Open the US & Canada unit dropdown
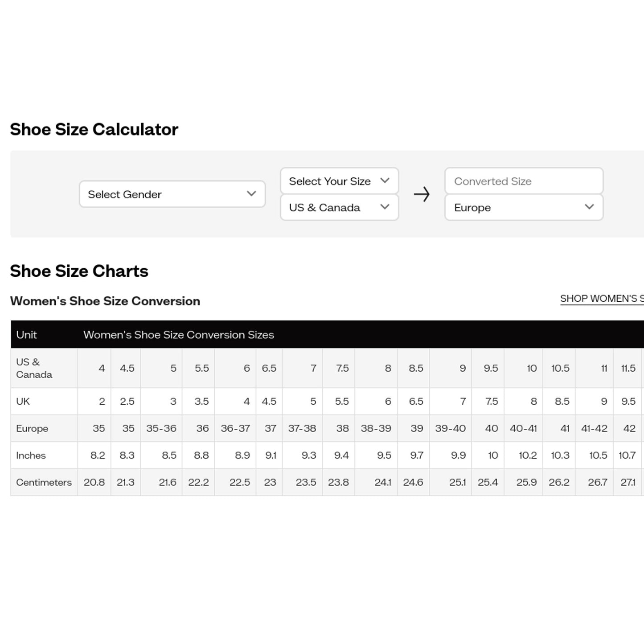 (339, 208)
